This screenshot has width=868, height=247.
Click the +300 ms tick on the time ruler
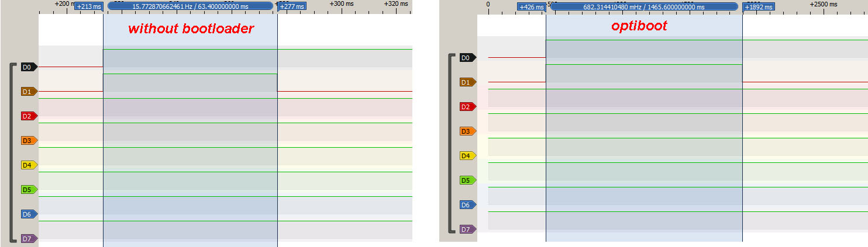point(343,4)
